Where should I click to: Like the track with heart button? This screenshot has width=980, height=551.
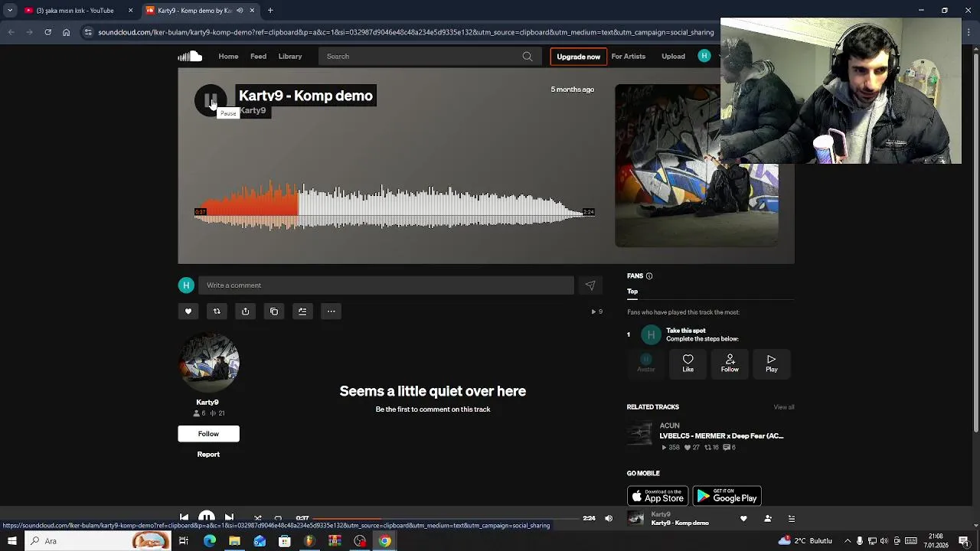tap(188, 311)
